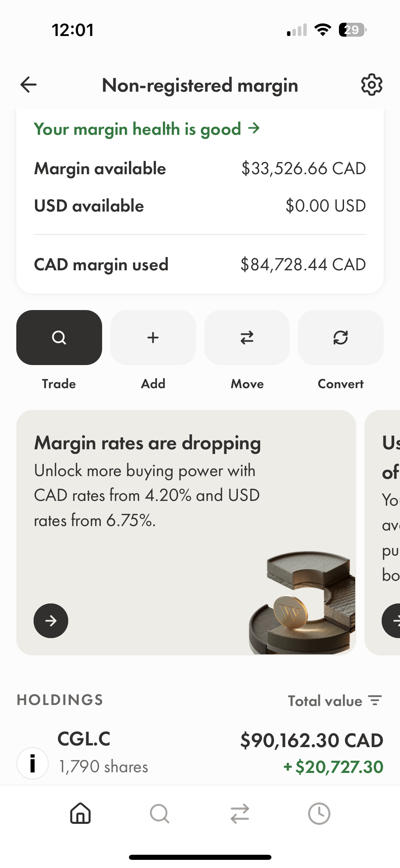Tap the Trade search button

pyautogui.click(x=59, y=337)
